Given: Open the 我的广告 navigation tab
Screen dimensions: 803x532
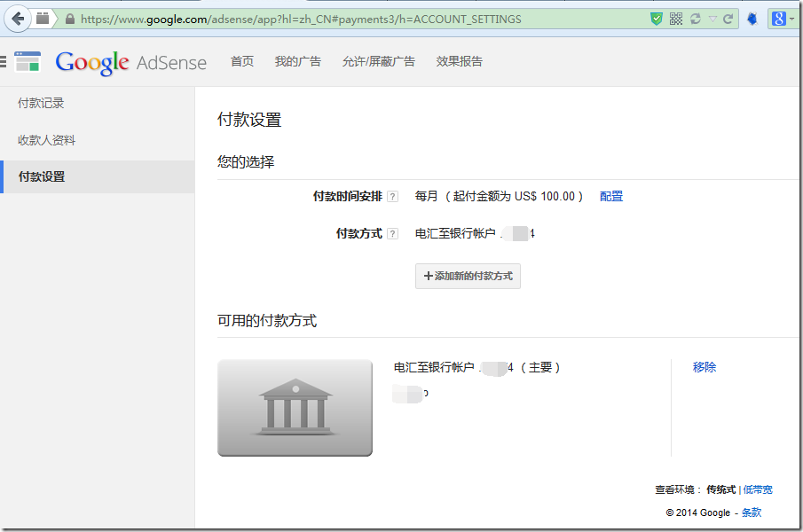Looking at the screenshot, I should [297, 61].
